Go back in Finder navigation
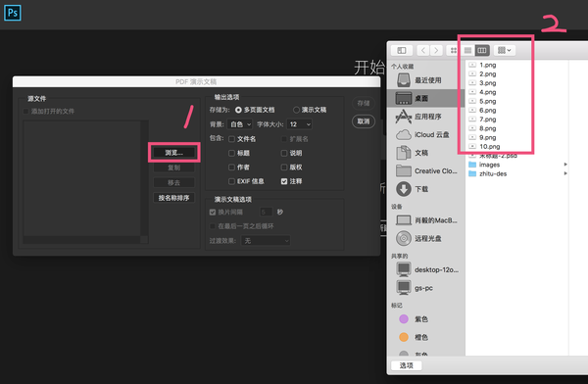Image resolution: width=588 pixels, height=384 pixels. point(423,50)
